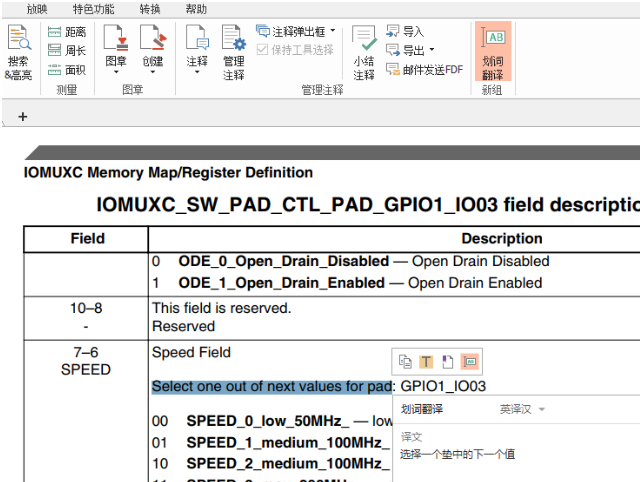This screenshot has height=482, width=640.
Task: Expand comment popup dropdown arrow
Action: coord(333,31)
